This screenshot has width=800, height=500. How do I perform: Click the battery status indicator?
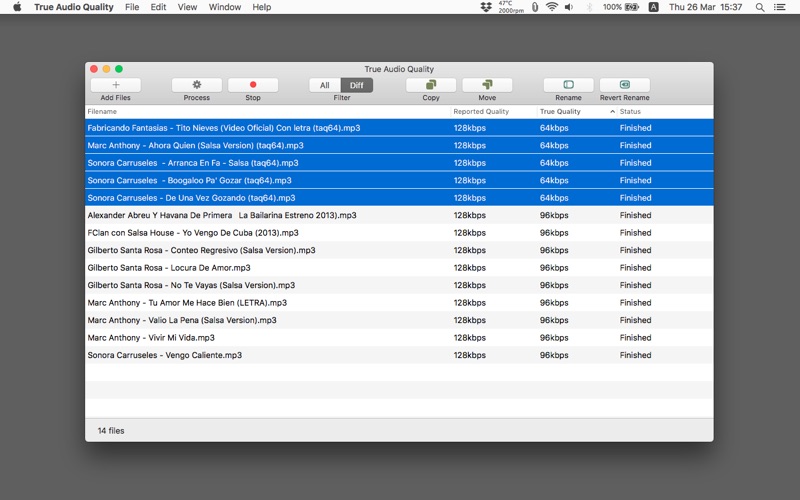621,7
